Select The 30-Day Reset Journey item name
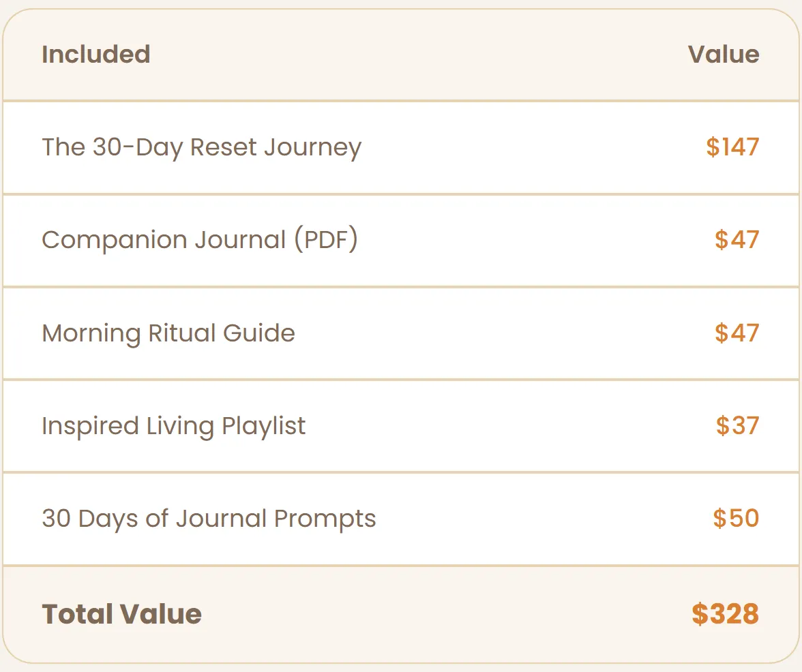The width and height of the screenshot is (802, 672). (x=201, y=147)
